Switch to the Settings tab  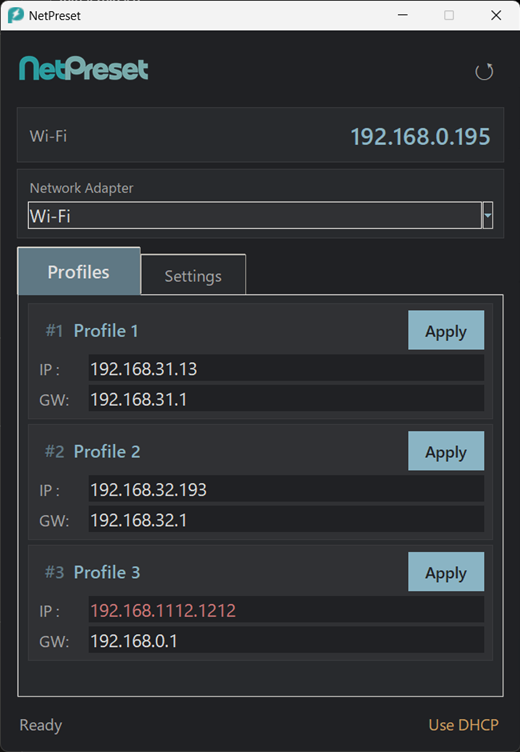coord(193,275)
